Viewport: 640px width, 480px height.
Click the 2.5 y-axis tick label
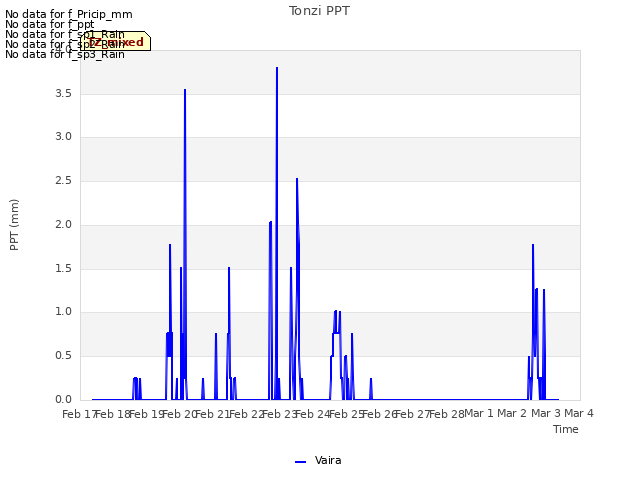pyautogui.click(x=63, y=180)
